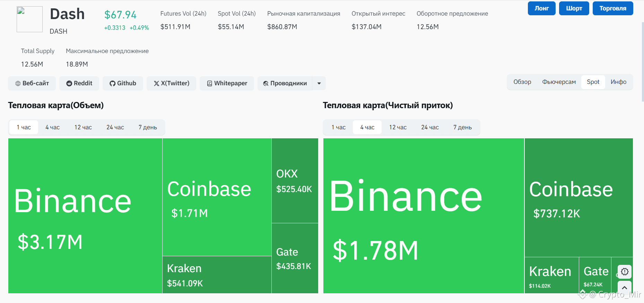Click the Оборотное предложение label
This screenshot has width=644, height=303.
[x=452, y=14]
